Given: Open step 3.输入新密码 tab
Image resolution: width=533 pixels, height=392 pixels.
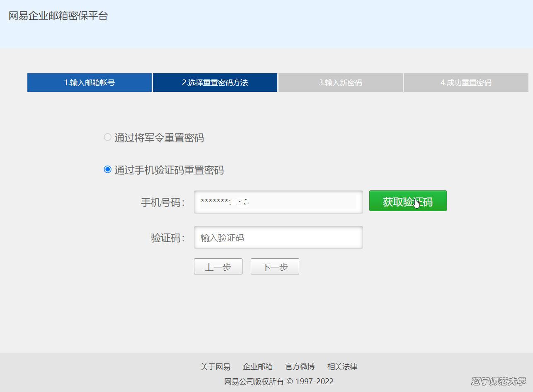Looking at the screenshot, I should 341,82.
